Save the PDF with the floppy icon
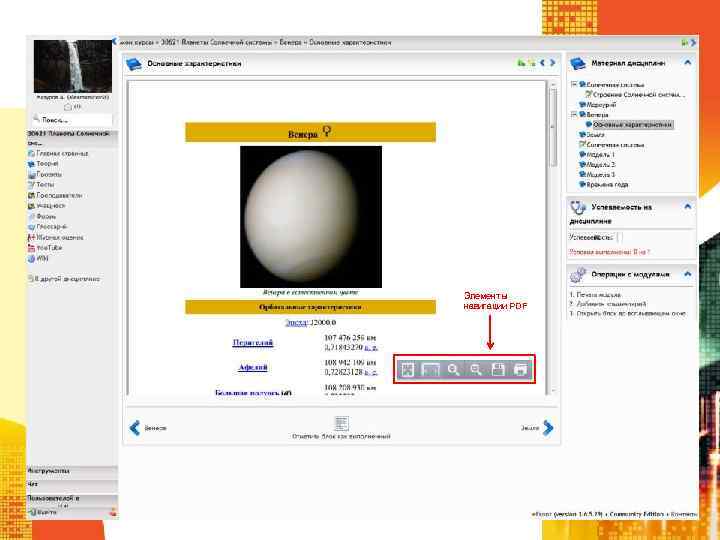Image resolution: width=720 pixels, height=540 pixels. (498, 369)
